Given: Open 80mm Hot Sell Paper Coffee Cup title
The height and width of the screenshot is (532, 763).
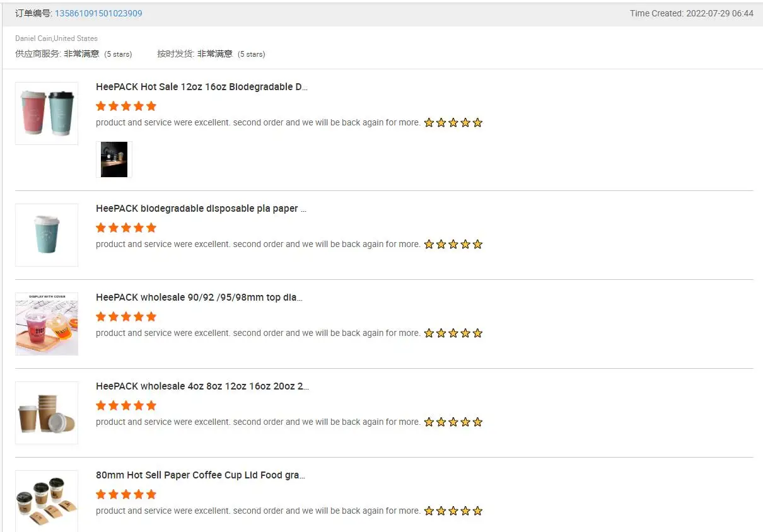Looking at the screenshot, I should coord(201,475).
